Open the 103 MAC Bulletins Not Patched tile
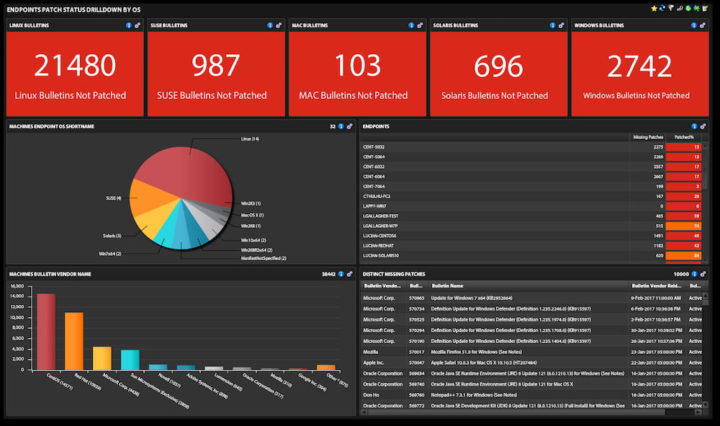Viewport: 720px width, 426px height. click(357, 74)
